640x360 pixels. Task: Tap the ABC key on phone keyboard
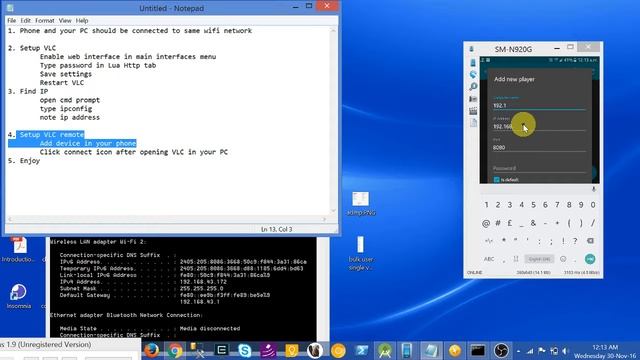point(489,259)
